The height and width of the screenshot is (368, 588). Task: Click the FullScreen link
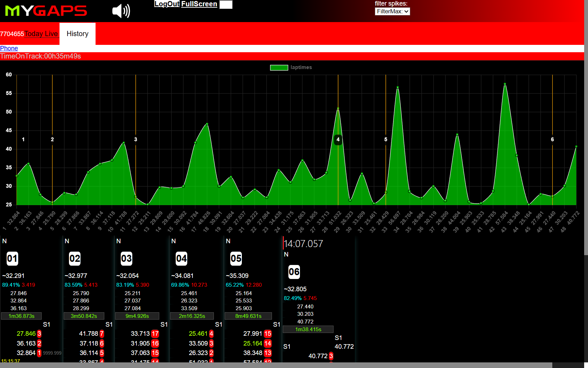tap(199, 4)
